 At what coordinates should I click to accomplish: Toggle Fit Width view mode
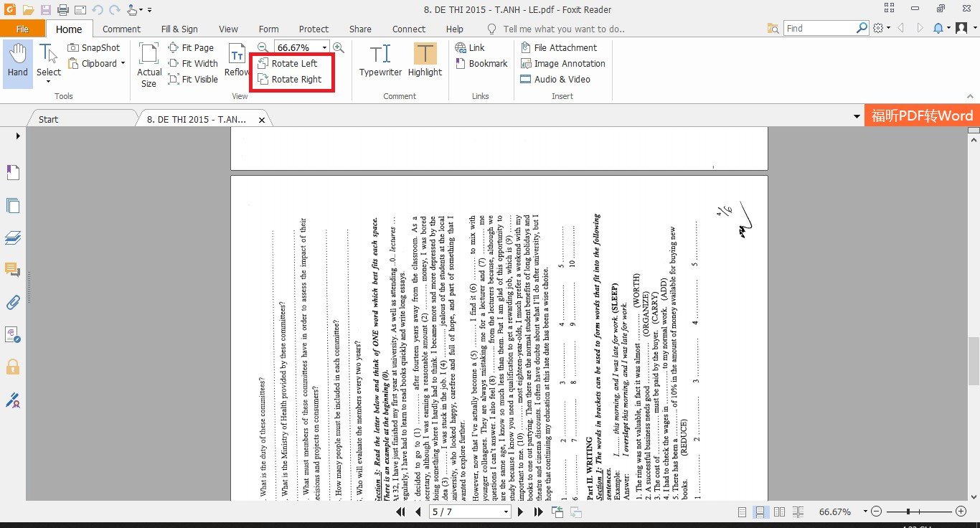pos(192,63)
